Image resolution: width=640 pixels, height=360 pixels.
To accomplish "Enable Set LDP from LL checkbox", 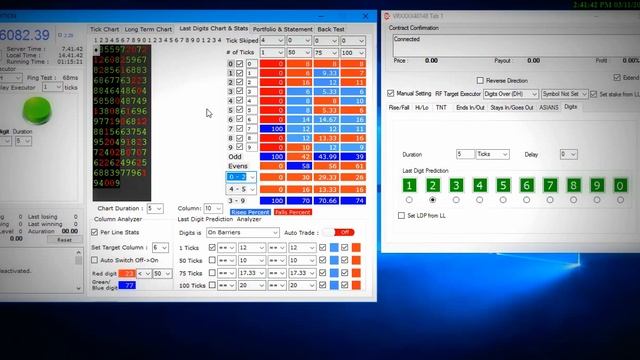I will 402,216.
